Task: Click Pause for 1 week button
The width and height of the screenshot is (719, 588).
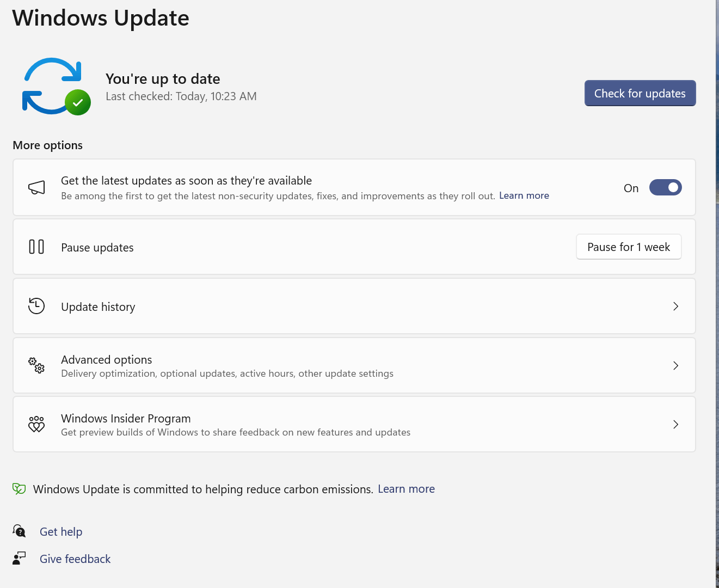Action: point(629,247)
